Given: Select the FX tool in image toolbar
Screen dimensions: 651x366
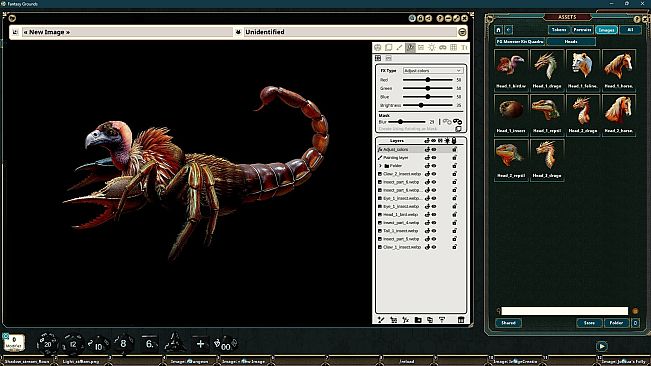Looking at the screenshot, I should [410, 48].
